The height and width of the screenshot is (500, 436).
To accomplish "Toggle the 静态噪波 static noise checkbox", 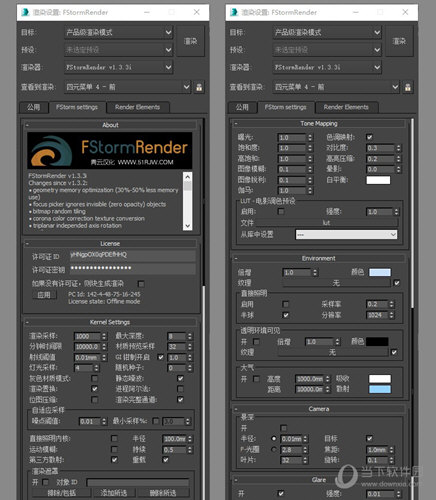I will click(180, 378).
